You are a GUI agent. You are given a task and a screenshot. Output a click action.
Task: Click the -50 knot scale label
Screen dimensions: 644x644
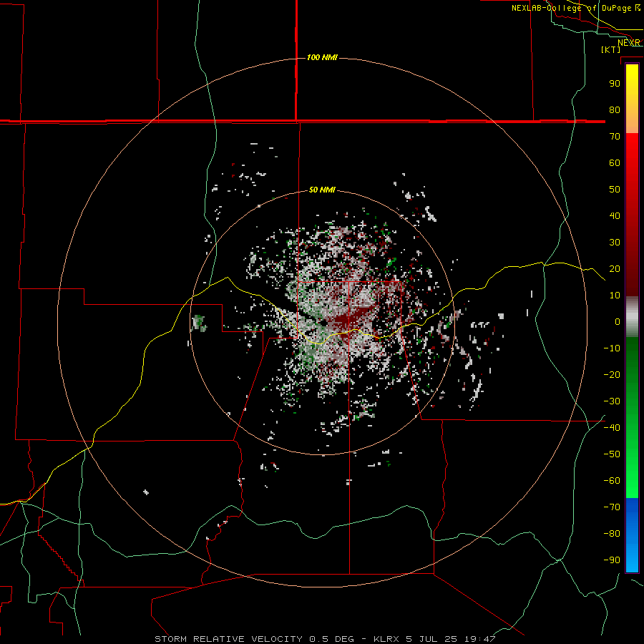612,454
